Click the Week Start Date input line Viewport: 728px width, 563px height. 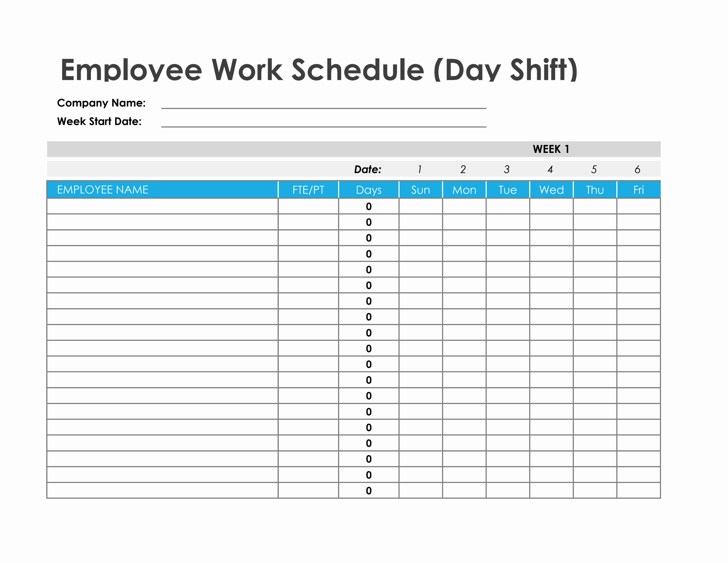point(324,122)
